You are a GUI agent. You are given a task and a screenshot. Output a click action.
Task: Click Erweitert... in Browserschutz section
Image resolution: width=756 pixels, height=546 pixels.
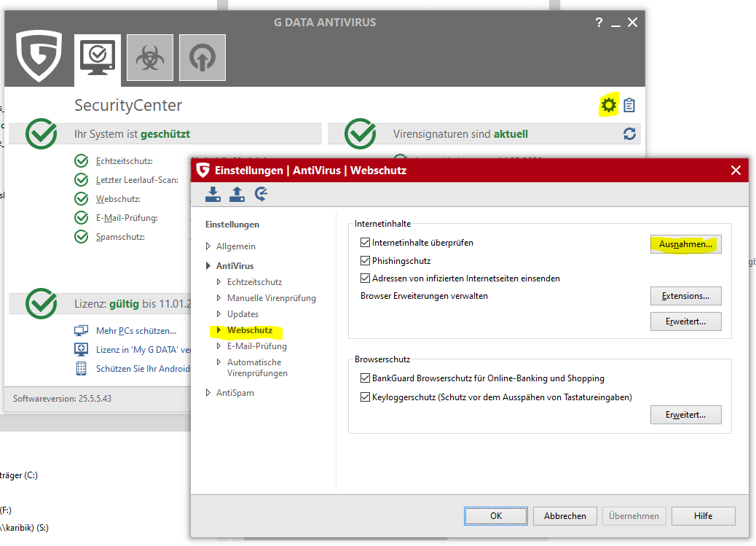pos(685,415)
